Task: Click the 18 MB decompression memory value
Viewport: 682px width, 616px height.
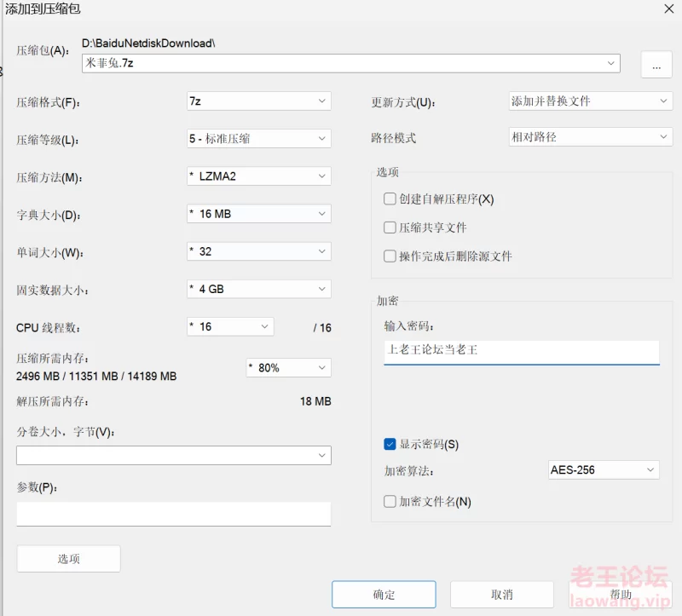Action: point(315,401)
